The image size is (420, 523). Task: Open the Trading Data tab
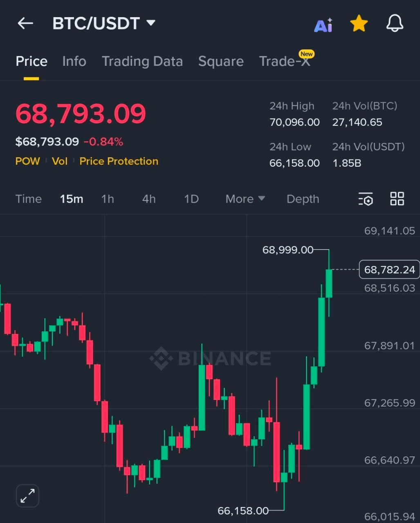(142, 61)
